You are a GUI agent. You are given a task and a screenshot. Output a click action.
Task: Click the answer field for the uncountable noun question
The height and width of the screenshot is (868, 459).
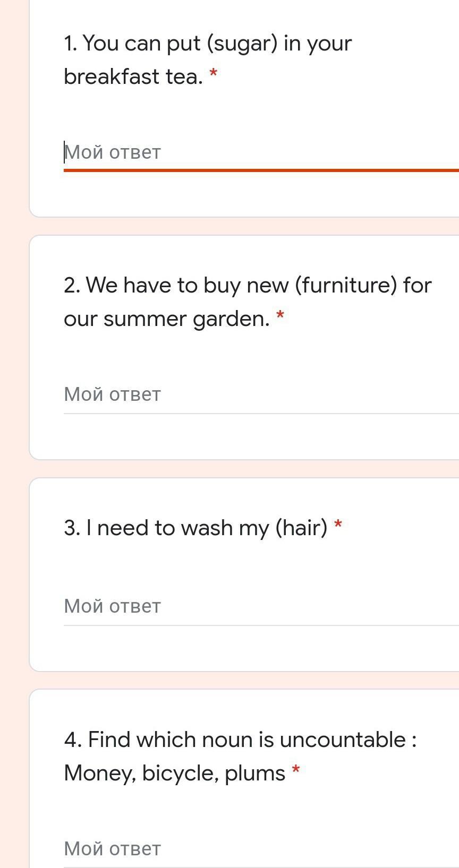[x=260, y=848]
